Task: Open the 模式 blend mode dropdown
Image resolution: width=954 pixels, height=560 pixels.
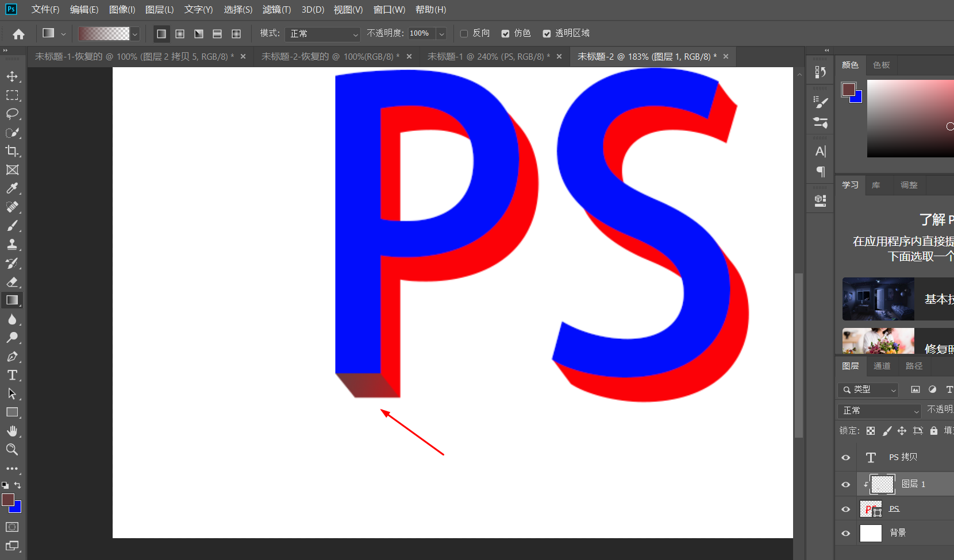Action: coord(323,34)
